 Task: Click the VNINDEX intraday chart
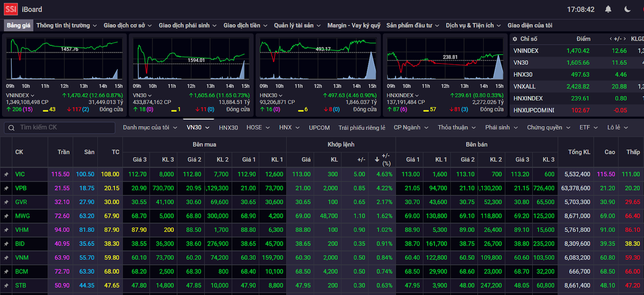pos(64,59)
